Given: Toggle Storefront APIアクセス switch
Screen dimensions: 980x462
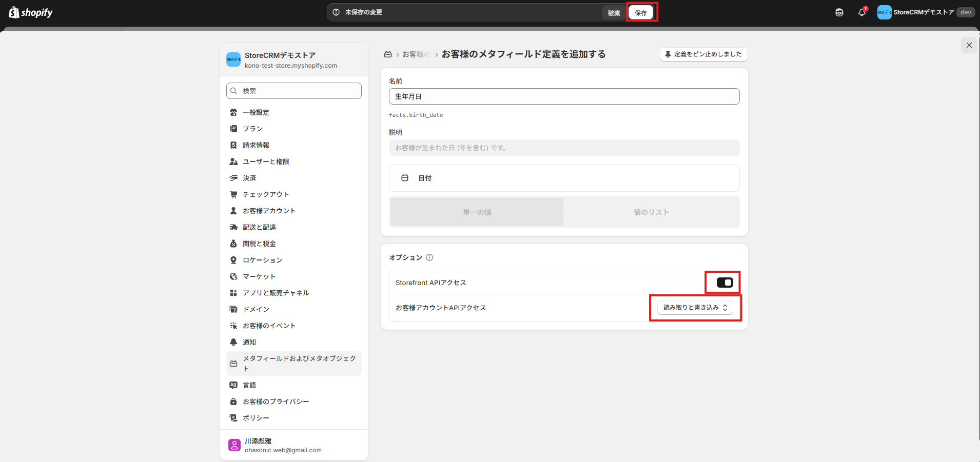Looking at the screenshot, I should [724, 283].
